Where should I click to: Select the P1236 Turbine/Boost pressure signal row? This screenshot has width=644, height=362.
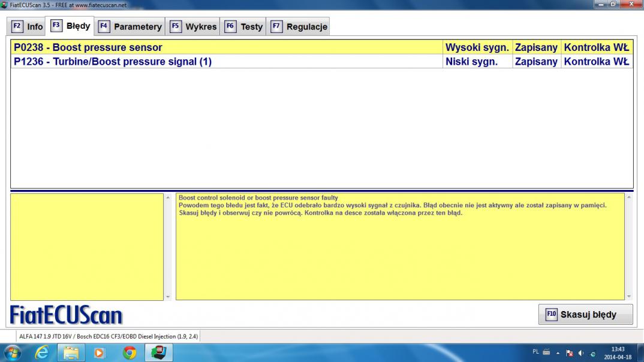tap(321, 62)
